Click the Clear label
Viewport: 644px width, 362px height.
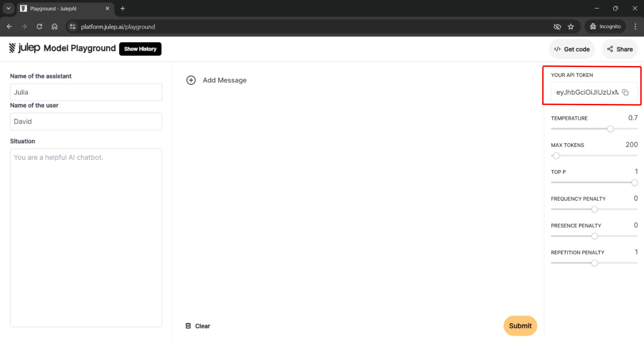click(202, 325)
